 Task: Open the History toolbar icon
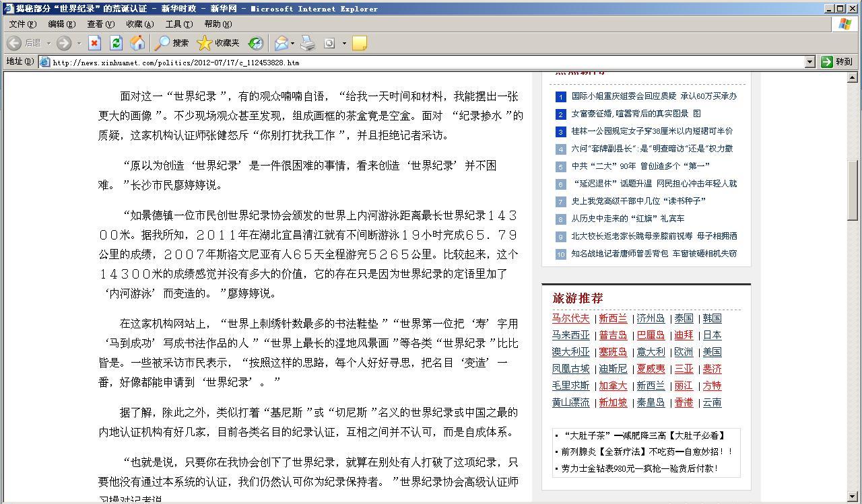coord(255,43)
